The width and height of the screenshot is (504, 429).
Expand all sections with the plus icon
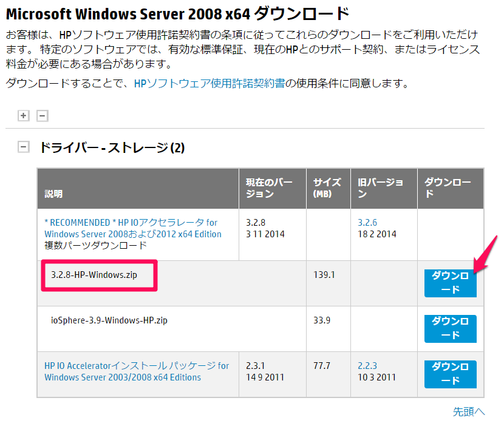24,116
